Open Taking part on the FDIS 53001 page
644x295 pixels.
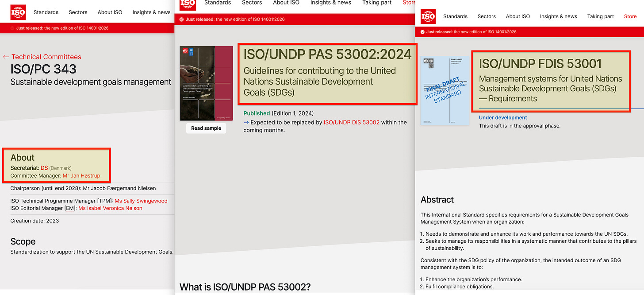click(601, 16)
